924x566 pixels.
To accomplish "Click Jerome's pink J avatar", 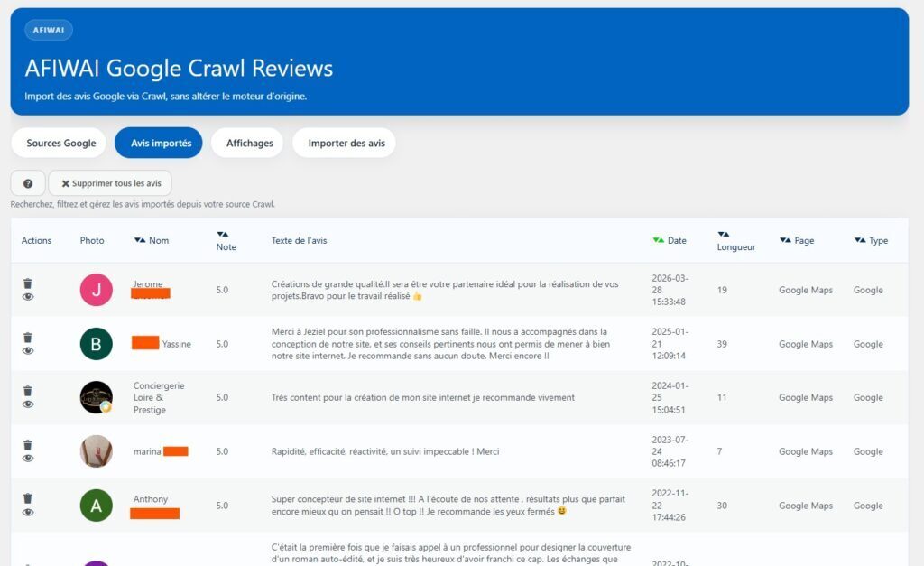I will [x=96, y=290].
